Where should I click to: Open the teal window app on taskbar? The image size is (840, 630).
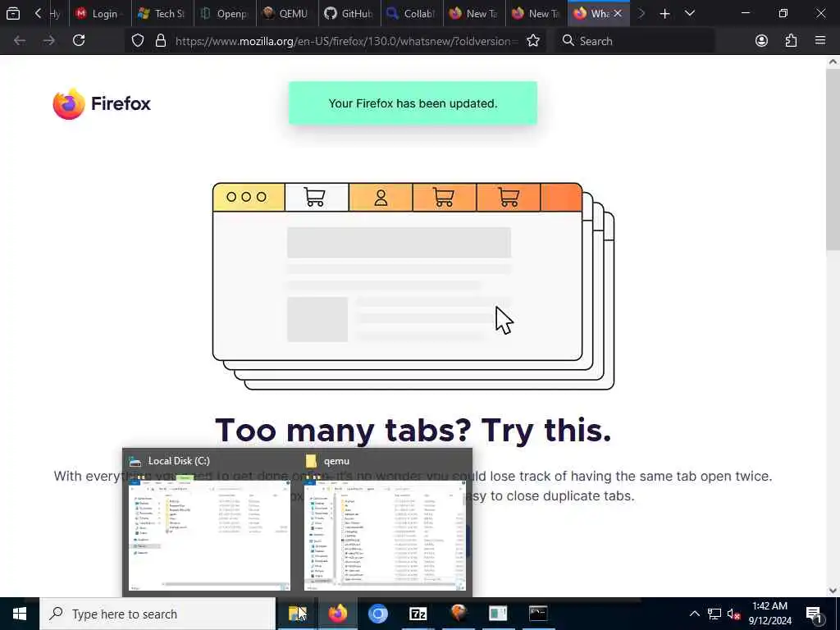tap(498, 614)
